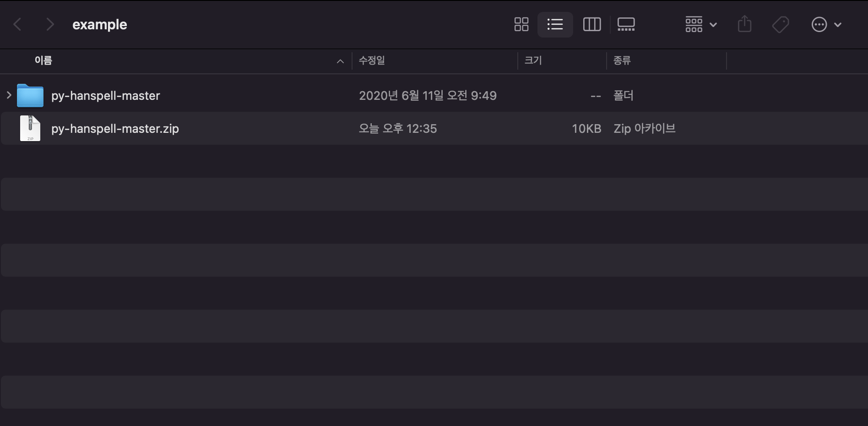Image resolution: width=868 pixels, height=426 pixels.
Task: Expand the py-hanspell-master folder
Action: tap(9, 95)
